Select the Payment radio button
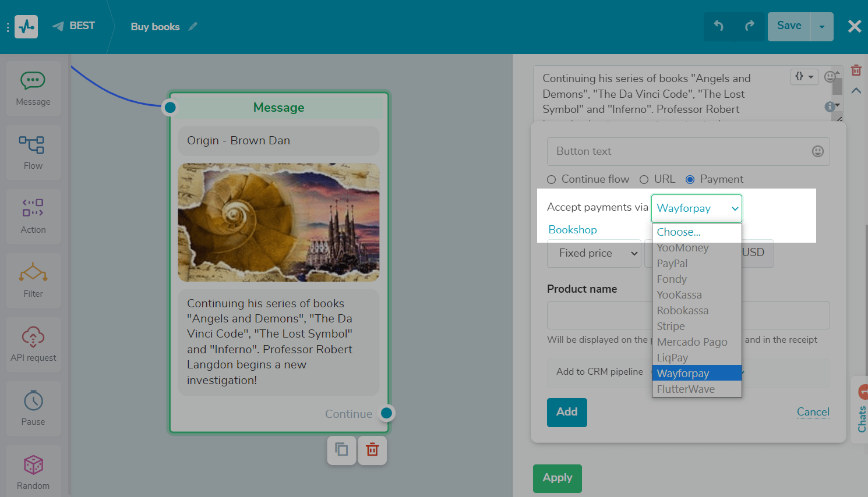Viewport: 868px width, 497px height. (x=690, y=180)
